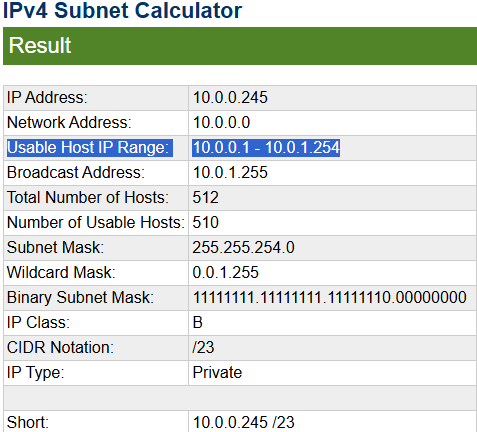Select the total hosts value 512
The height and width of the screenshot is (432, 477).
pyautogui.click(x=205, y=198)
